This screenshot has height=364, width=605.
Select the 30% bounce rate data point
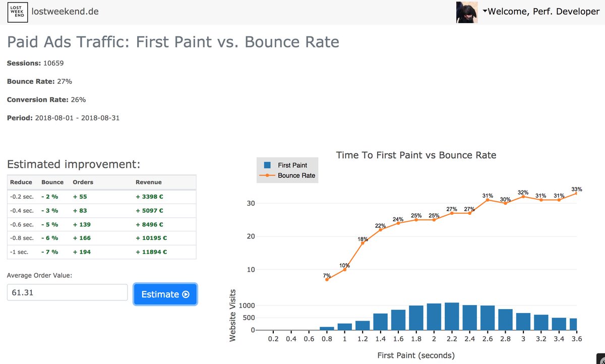(x=505, y=203)
